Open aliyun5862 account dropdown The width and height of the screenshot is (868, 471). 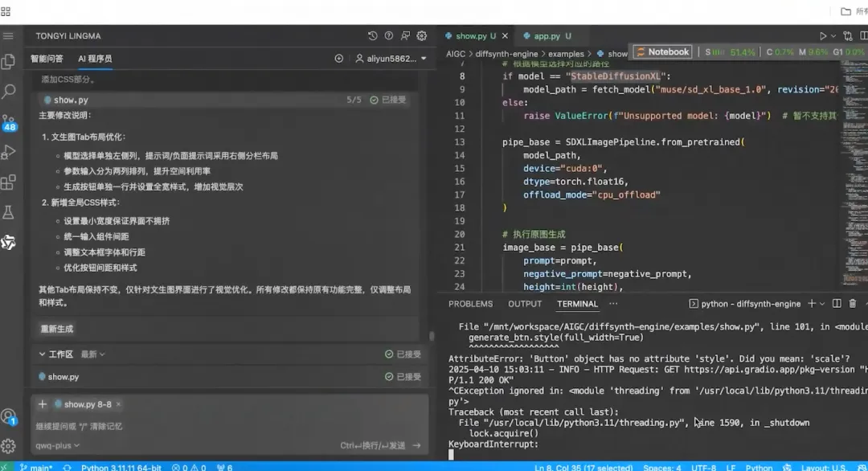pyautogui.click(x=391, y=58)
